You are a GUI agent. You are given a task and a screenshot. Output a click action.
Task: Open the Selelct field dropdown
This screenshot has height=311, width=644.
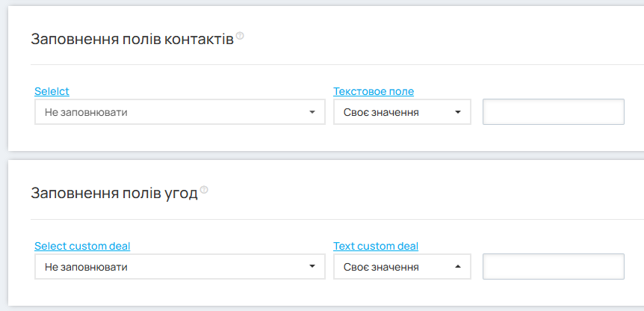tap(179, 112)
